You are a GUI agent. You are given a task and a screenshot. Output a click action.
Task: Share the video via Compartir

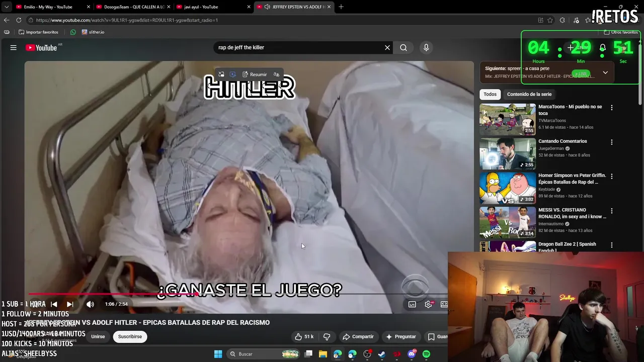(358, 336)
